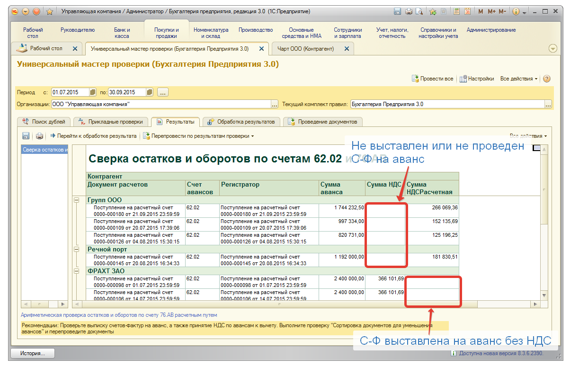Click the favorites star next to the window title

(x=50, y=11)
